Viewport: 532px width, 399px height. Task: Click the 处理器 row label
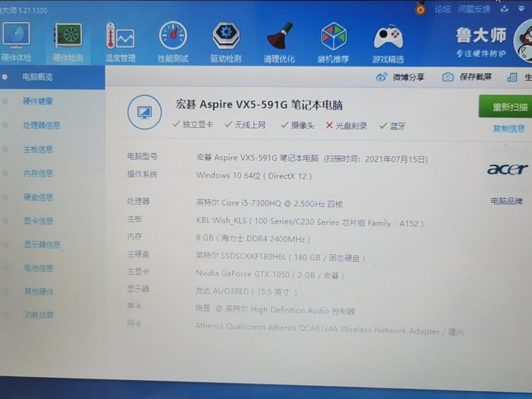coord(138,201)
